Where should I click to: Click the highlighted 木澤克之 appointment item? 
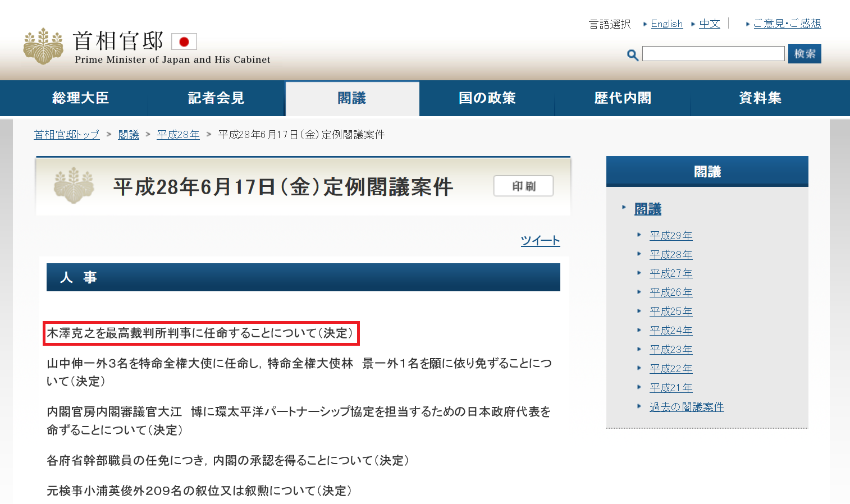pos(200,333)
